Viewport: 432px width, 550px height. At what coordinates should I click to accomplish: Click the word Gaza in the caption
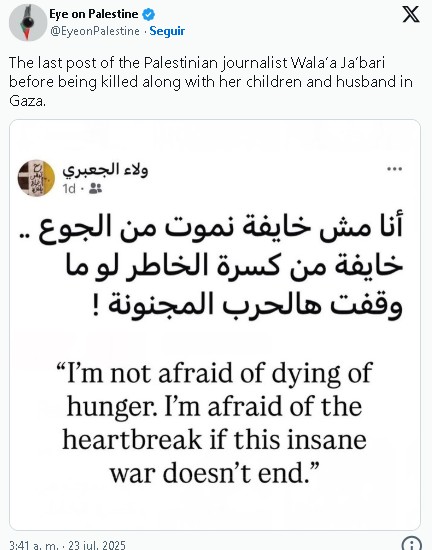pos(26,101)
